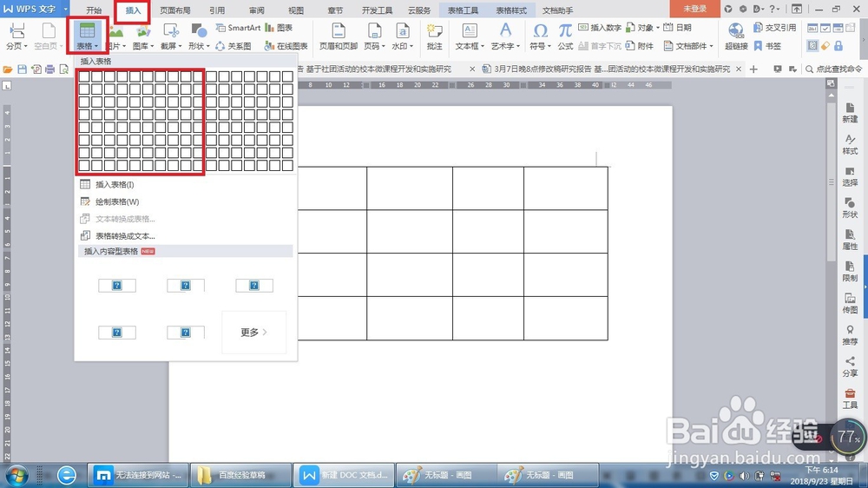This screenshot has width=868, height=488.
Task: Click the 未登录 login button
Action: [x=694, y=9]
